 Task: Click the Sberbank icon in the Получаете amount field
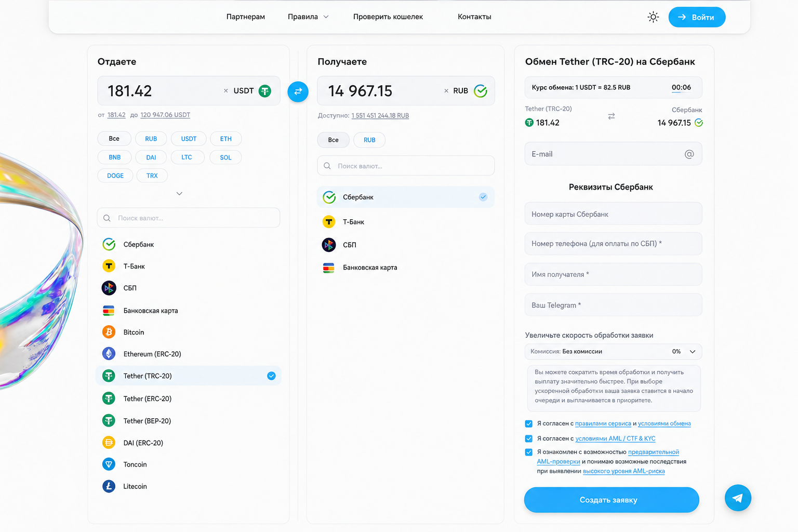481,91
